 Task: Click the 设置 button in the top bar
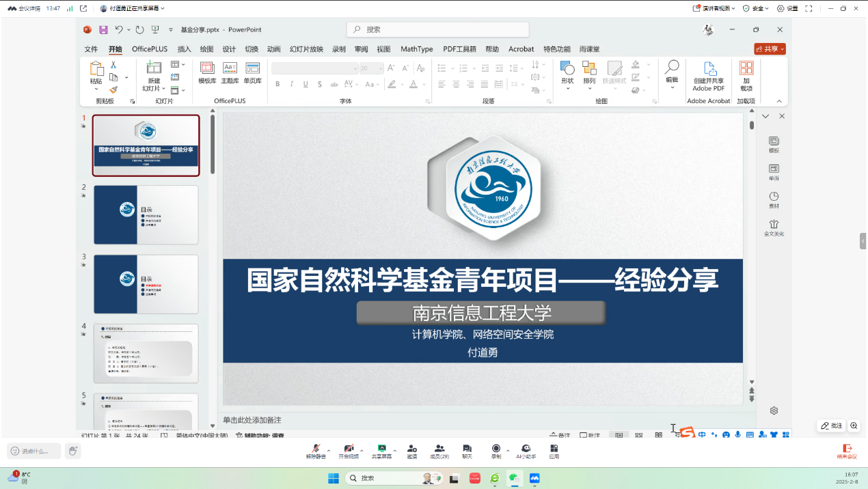point(787,8)
